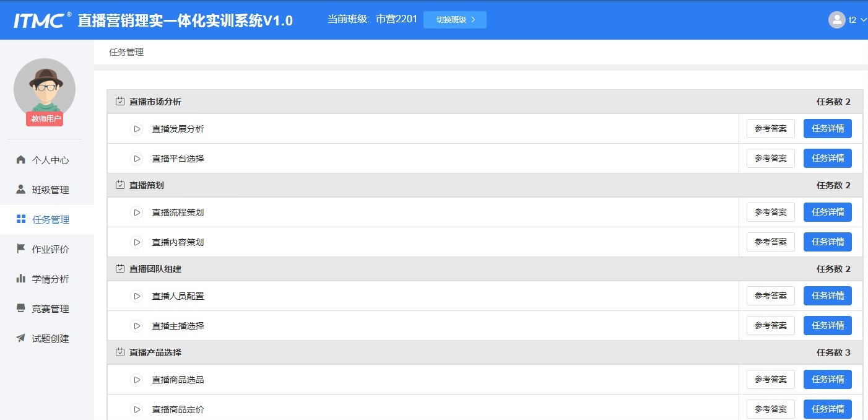Click the person icon beside 班级管理
Image resolution: width=868 pixels, height=420 pixels.
tap(21, 190)
